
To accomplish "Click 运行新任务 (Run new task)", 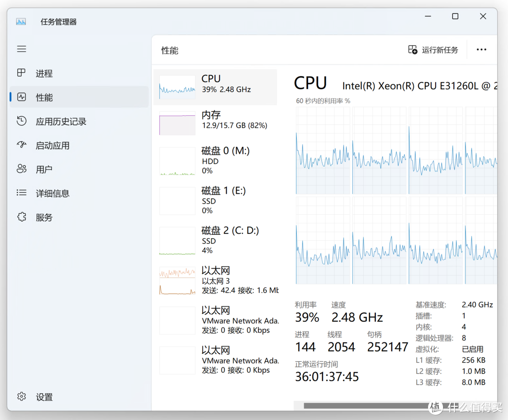I will [x=433, y=50].
